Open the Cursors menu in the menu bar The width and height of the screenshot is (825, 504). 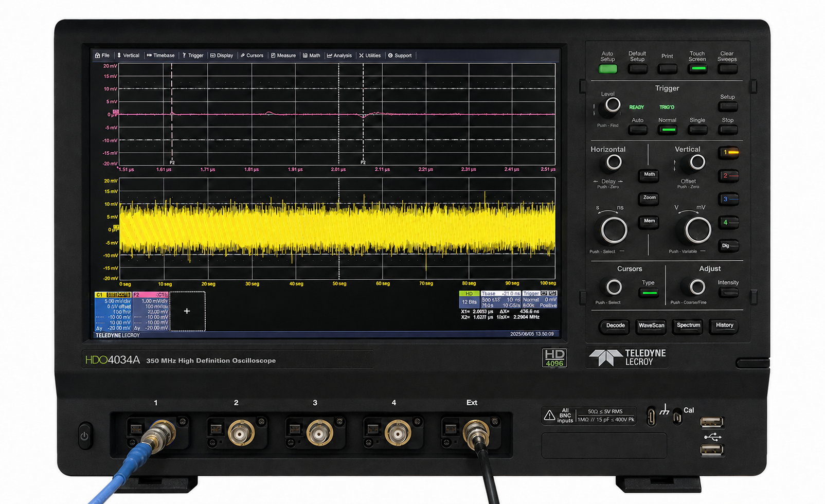252,56
